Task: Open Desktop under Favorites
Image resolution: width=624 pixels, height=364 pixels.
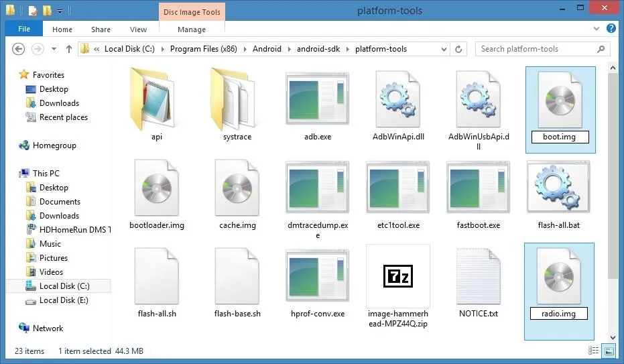Action: pyautogui.click(x=54, y=89)
